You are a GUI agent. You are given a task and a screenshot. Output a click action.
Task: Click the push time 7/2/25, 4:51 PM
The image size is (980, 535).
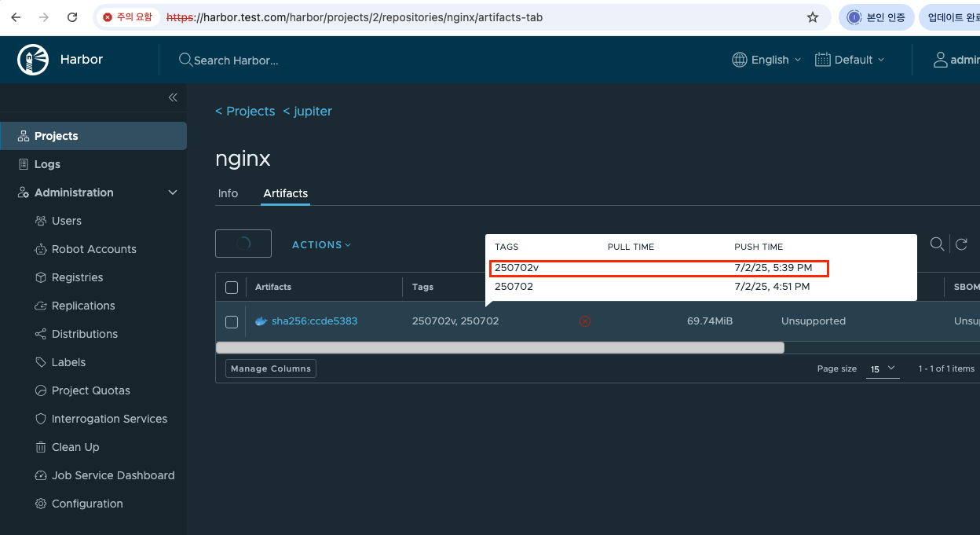pyautogui.click(x=772, y=287)
